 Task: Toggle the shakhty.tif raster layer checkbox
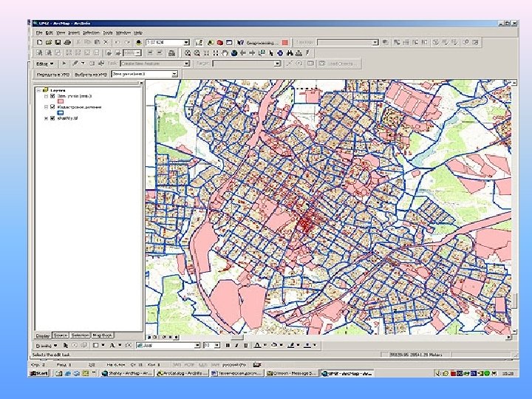(x=52, y=119)
